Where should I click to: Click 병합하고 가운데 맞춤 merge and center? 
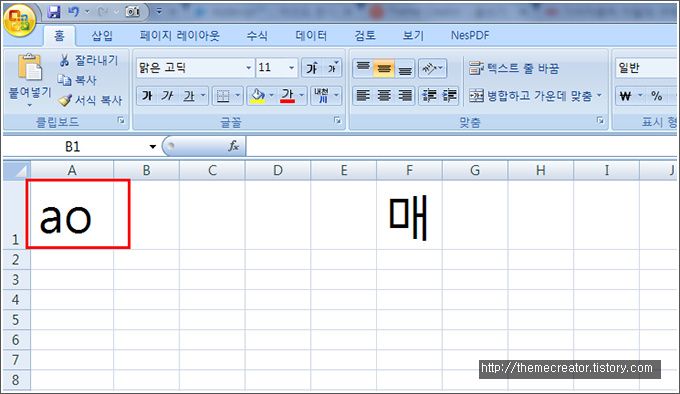[x=531, y=95]
